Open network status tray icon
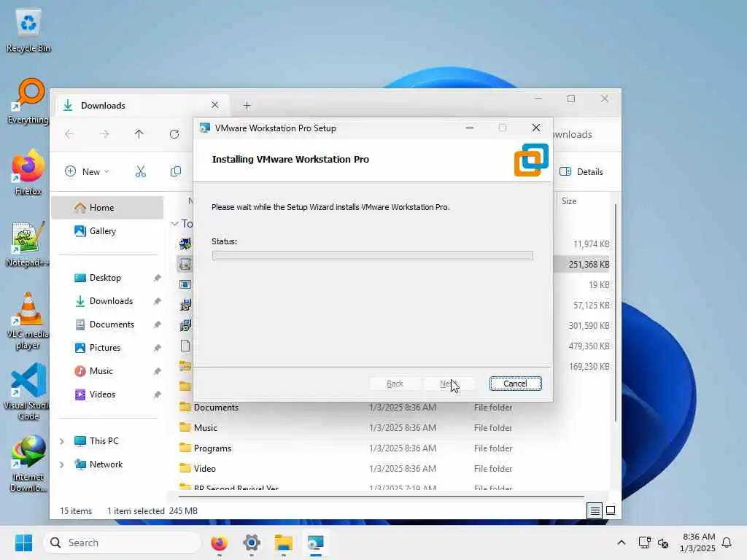This screenshot has width=747, height=560. pyautogui.click(x=645, y=542)
